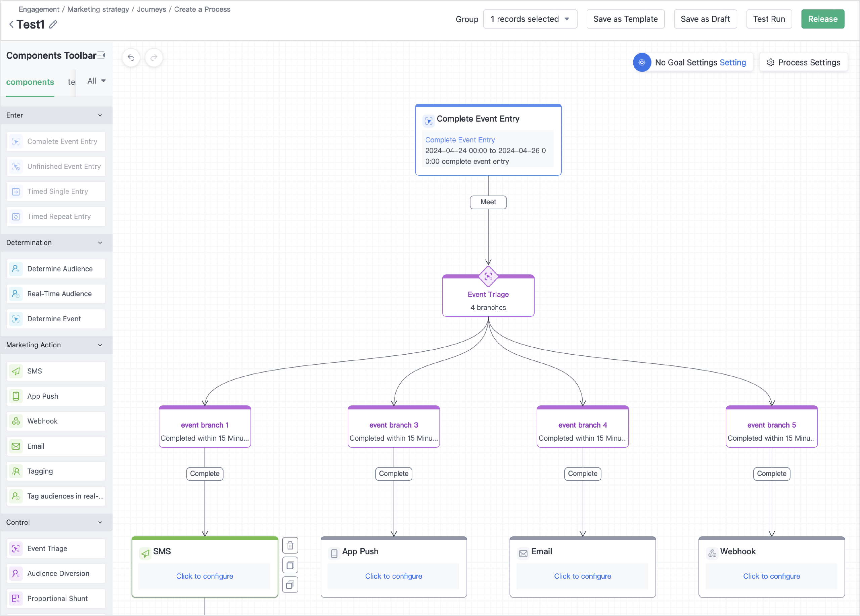Open the Group records selected dropdown
Screen dimensions: 860x616
pos(530,19)
